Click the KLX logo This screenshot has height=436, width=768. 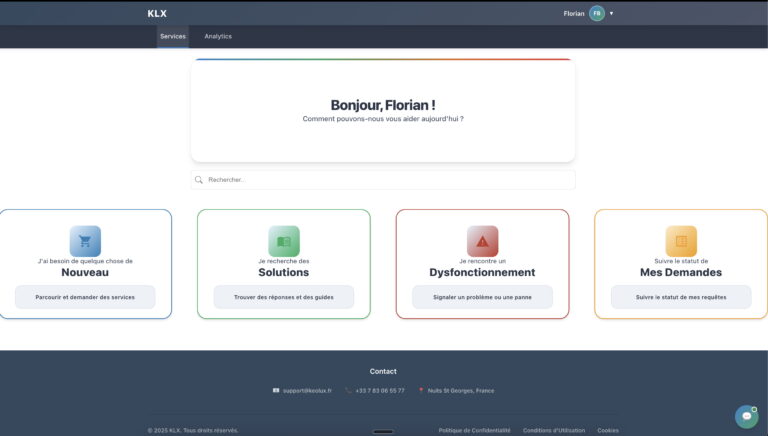pos(157,14)
